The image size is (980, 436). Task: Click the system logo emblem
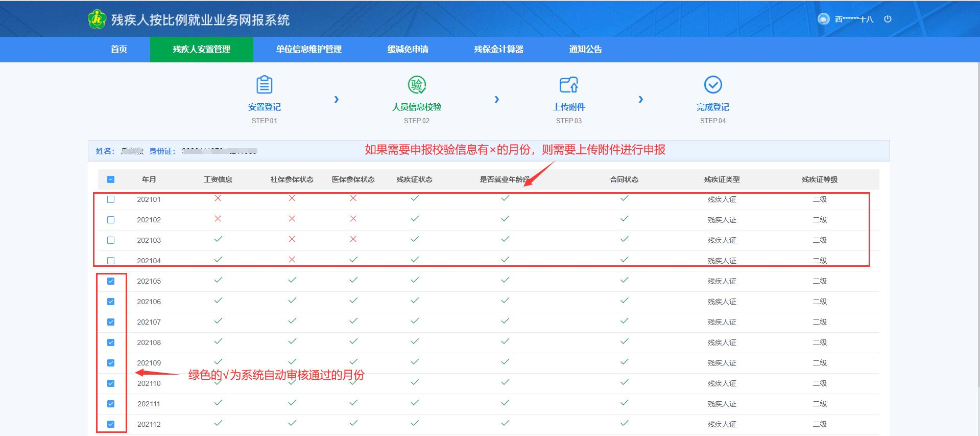(97, 19)
